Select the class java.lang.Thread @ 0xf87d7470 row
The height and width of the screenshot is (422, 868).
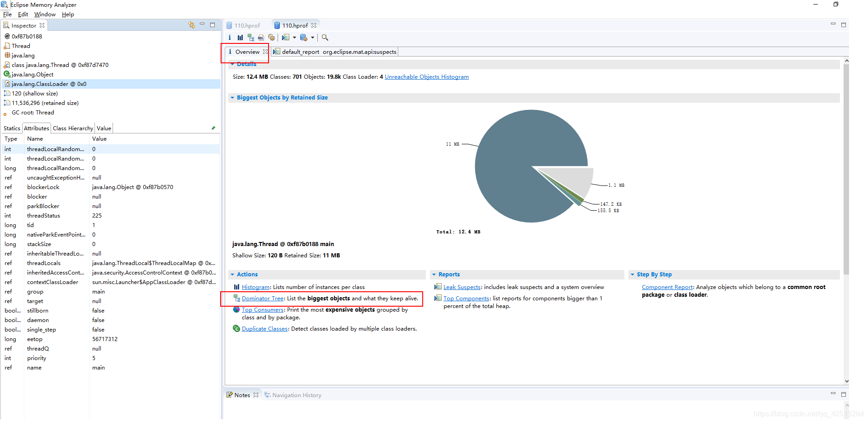pyautogui.click(x=111, y=65)
